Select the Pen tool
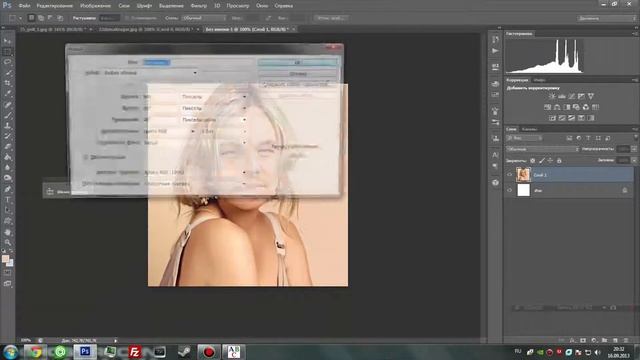This screenshot has width=640, height=360. (7, 189)
